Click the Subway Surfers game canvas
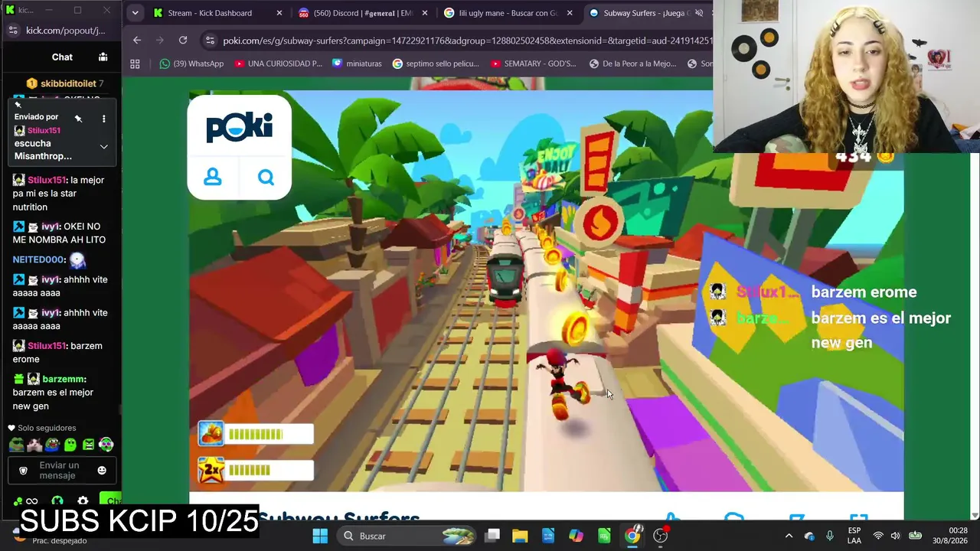Viewport: 980px width, 551px height. tap(546, 291)
